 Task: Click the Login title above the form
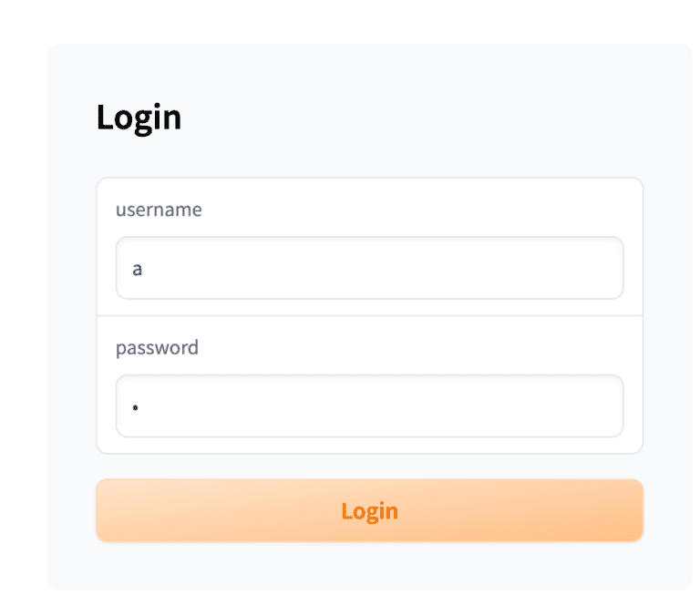[x=139, y=118]
